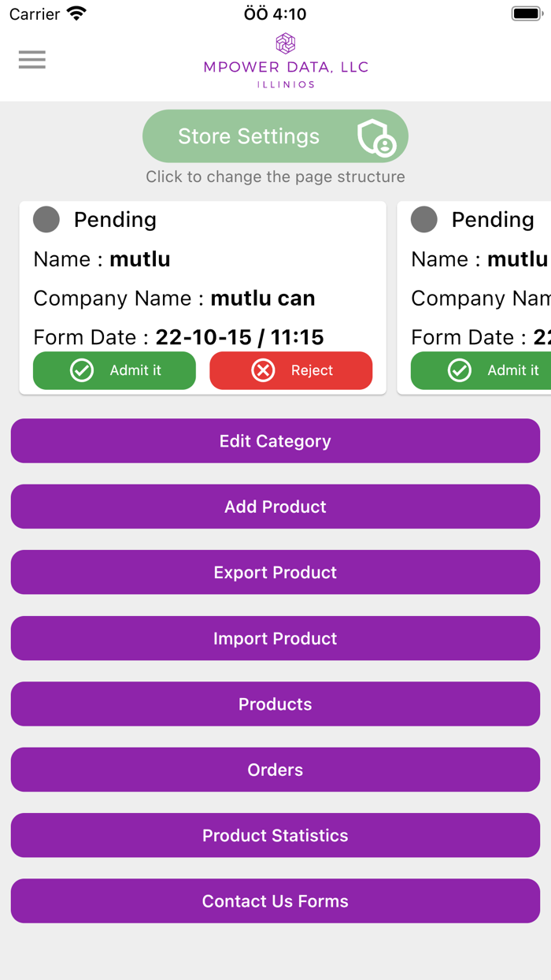Screen dimensions: 551x980
Task: Click the MPower Data hexagon logo
Action: pyautogui.click(x=286, y=43)
